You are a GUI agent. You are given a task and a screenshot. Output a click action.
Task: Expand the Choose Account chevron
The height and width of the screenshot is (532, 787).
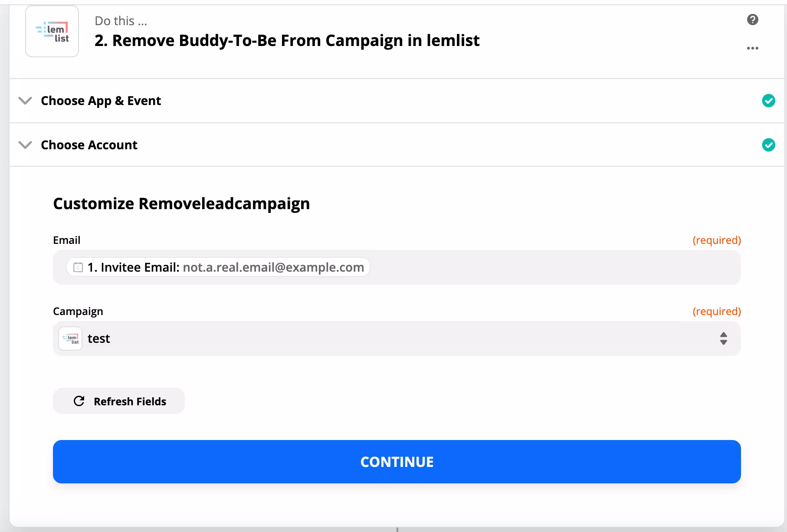(25, 145)
